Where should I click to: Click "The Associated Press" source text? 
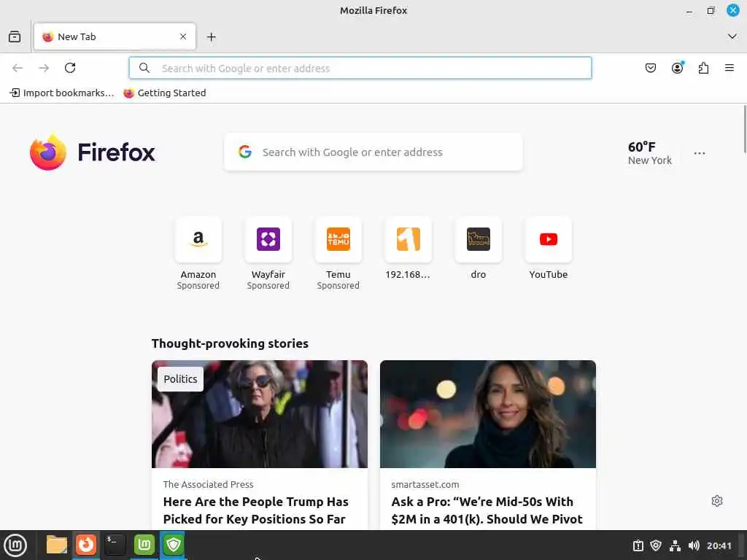coord(208,484)
